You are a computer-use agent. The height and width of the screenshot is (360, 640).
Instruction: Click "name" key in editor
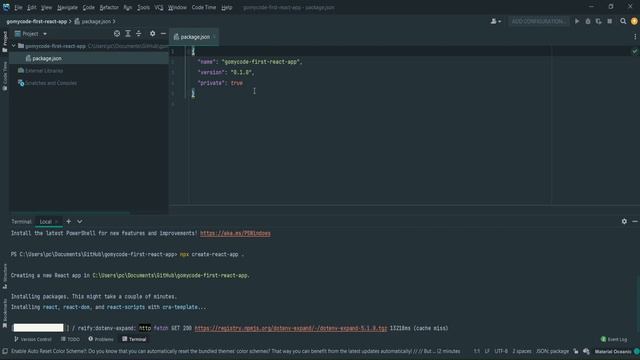click(207, 62)
